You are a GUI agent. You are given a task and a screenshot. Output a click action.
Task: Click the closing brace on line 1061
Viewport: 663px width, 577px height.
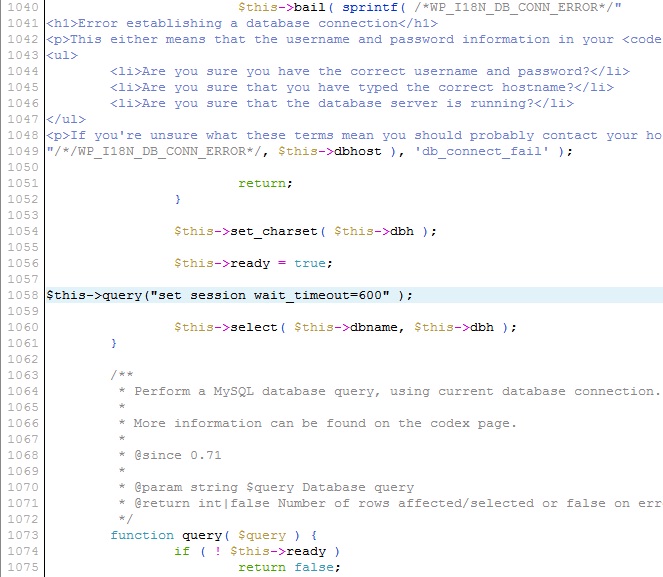pyautogui.click(x=114, y=343)
